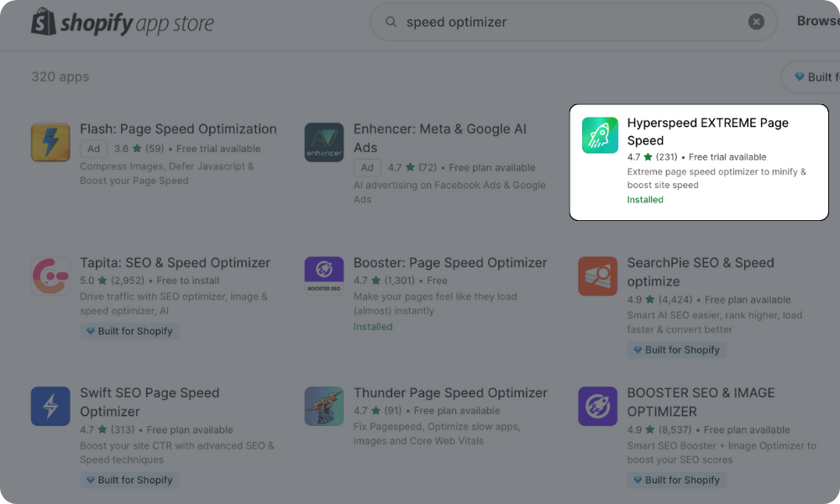Viewport: 840px width, 504px height.
Task: Focus the speed optimizer search box
Action: click(x=571, y=22)
